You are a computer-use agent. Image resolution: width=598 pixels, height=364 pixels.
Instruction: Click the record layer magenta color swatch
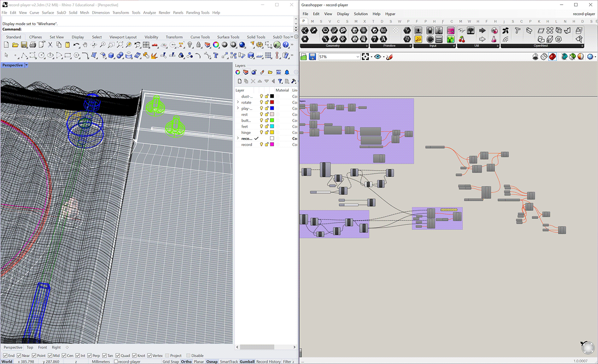click(272, 145)
